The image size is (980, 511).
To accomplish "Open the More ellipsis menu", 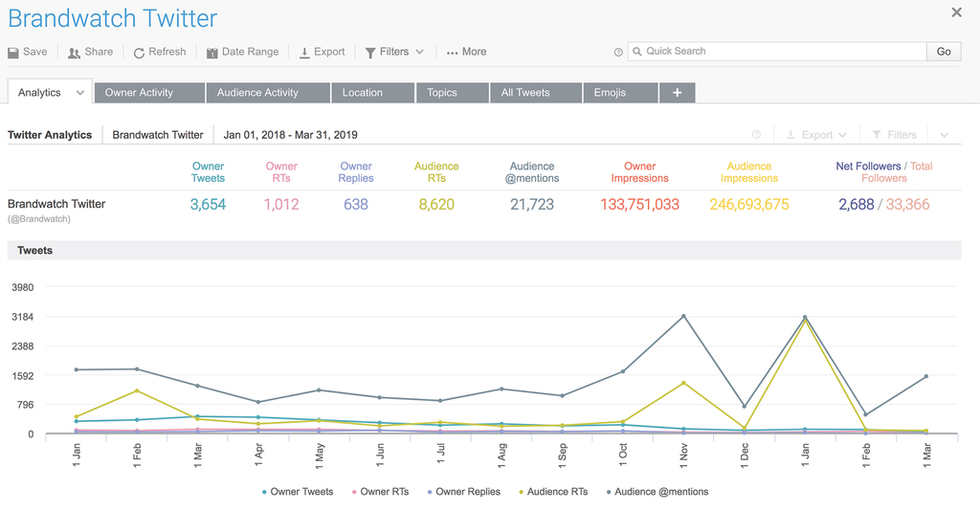I will click(466, 52).
